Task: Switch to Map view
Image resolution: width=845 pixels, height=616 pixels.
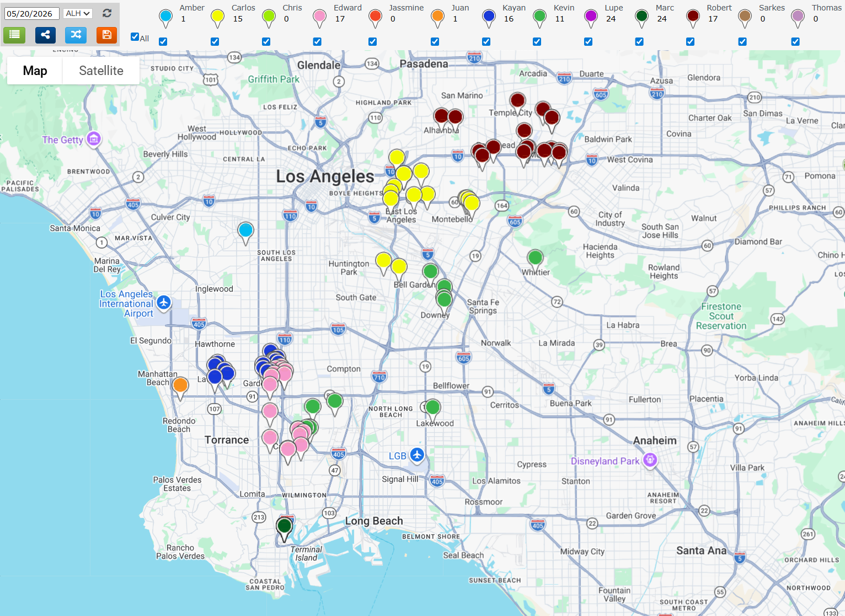Action: click(35, 71)
